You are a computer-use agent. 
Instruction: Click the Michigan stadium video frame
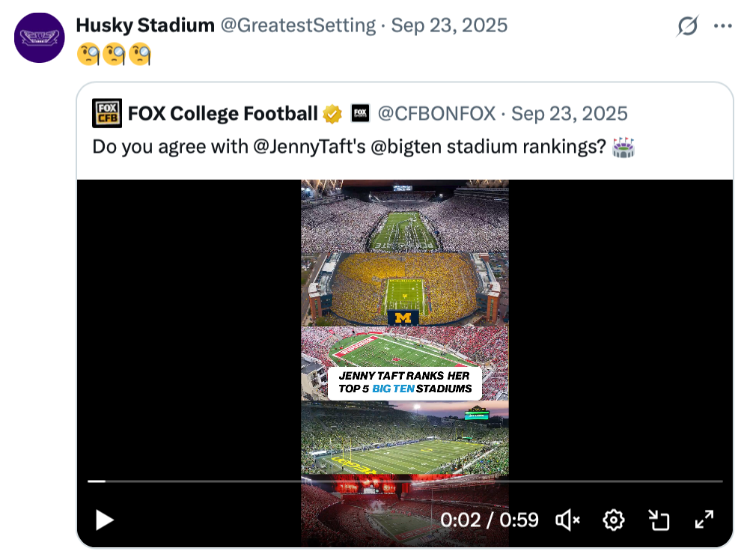pos(404,288)
